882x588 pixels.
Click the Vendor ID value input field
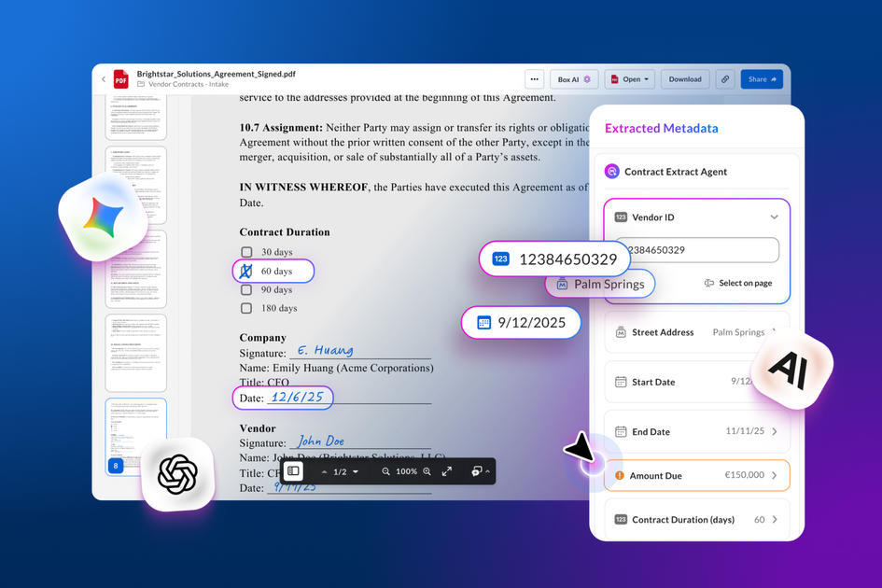(697, 250)
